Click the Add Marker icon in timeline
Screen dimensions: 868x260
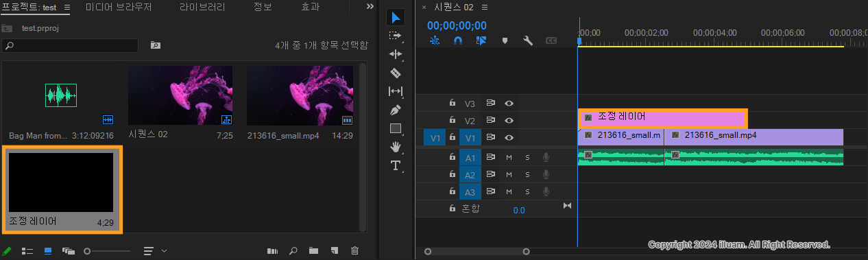[x=505, y=40]
